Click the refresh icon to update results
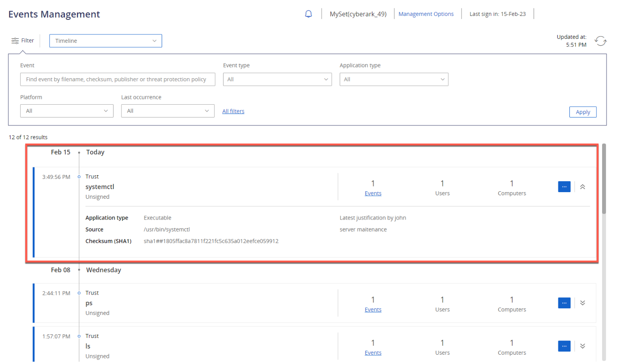Screen dimensions: 618x364 click(601, 41)
